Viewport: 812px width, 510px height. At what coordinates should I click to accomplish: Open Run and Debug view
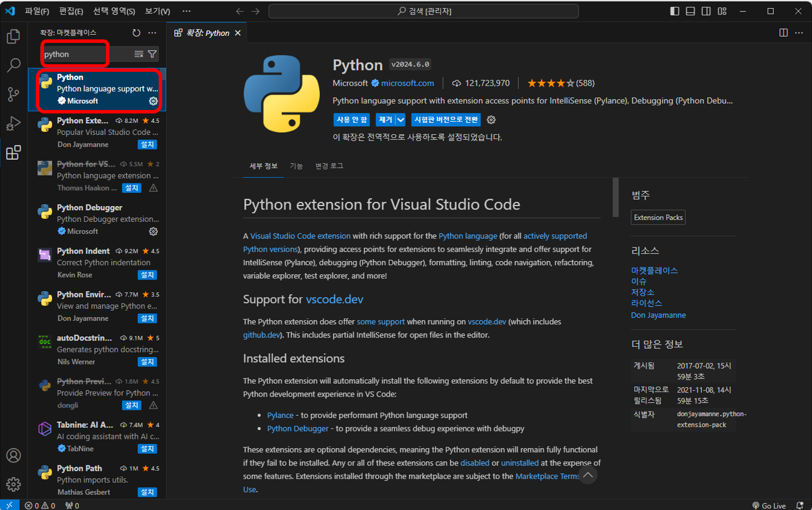[x=13, y=123]
